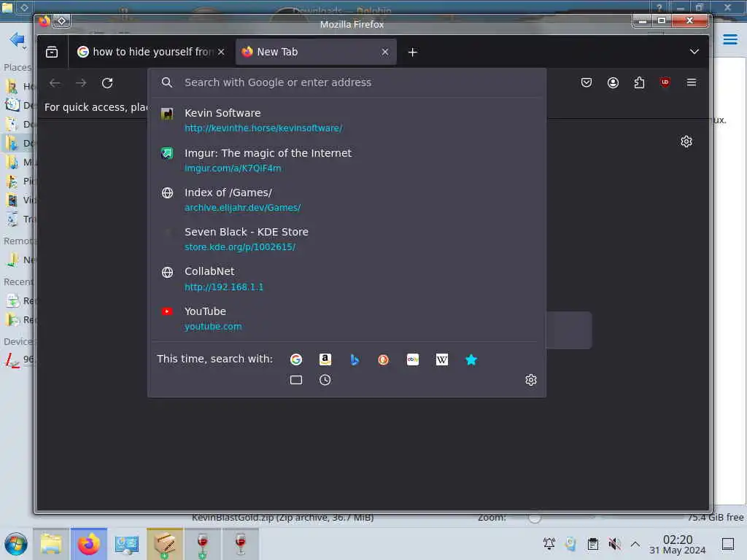
Task: Open YouTube suggestion
Action: (x=347, y=318)
